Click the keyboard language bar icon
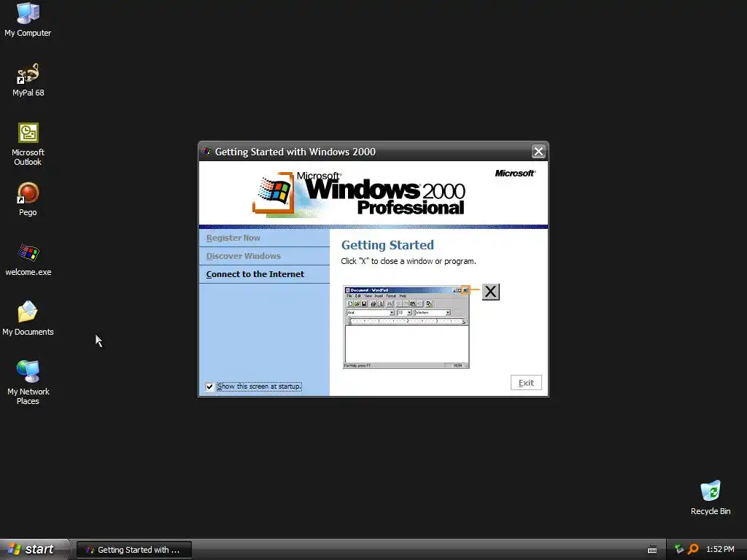This screenshot has height=560, width=747. [652, 550]
